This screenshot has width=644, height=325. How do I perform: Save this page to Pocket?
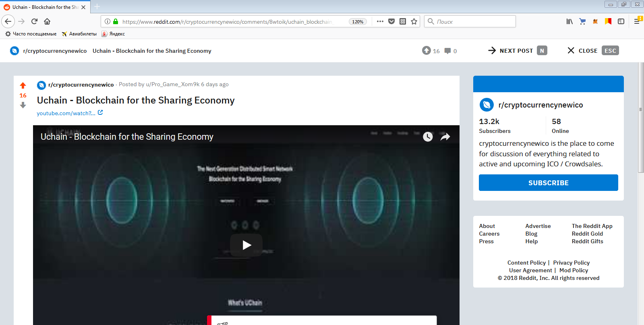(391, 21)
